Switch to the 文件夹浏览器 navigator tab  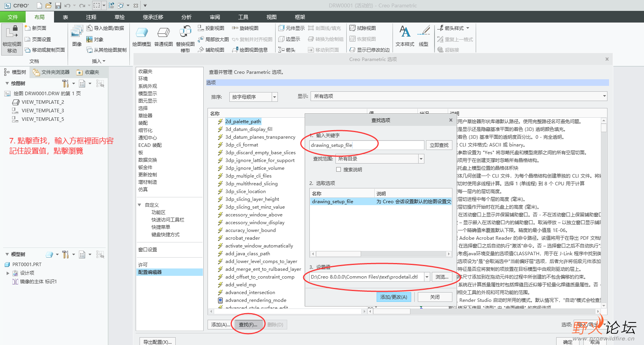point(51,72)
